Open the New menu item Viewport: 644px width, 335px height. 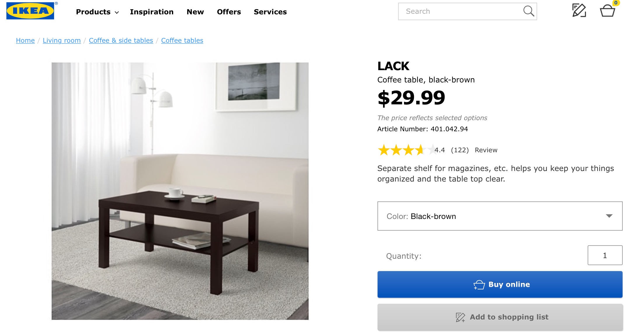[x=195, y=12]
